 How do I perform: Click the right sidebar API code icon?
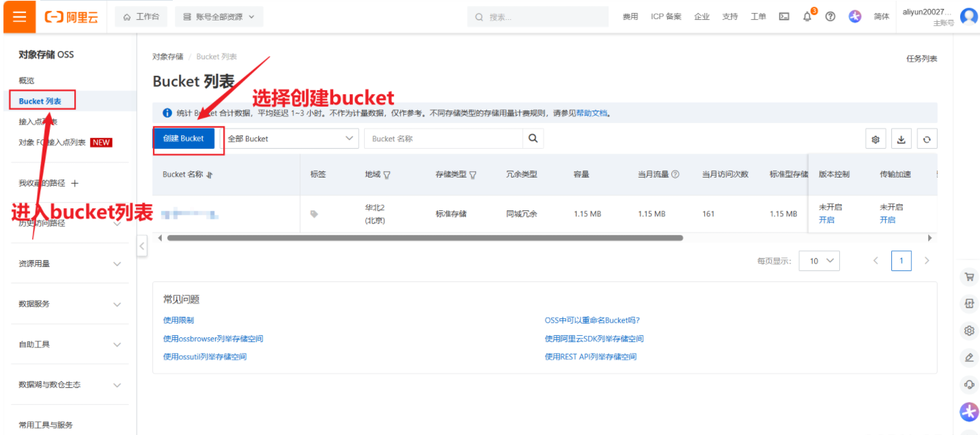coord(968,304)
